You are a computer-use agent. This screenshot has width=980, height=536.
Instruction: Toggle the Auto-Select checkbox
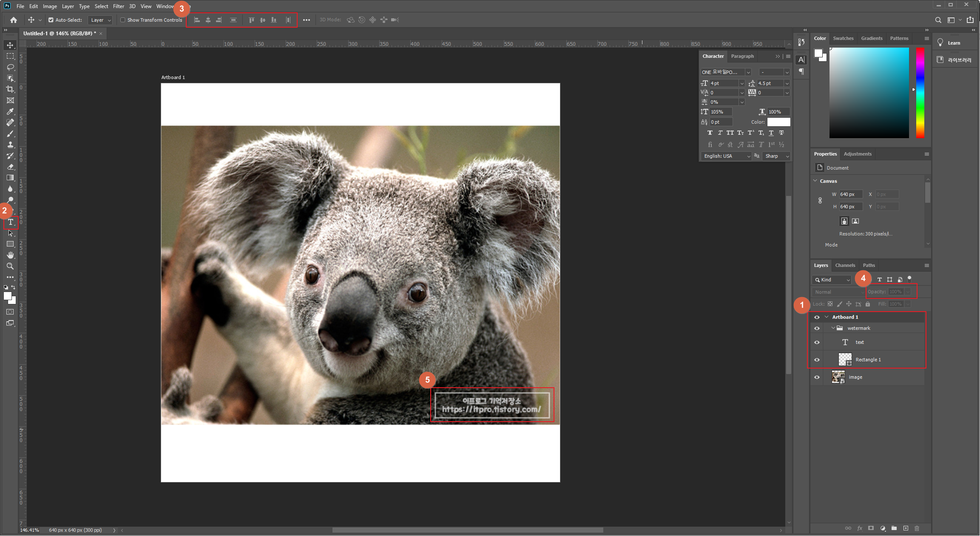51,20
